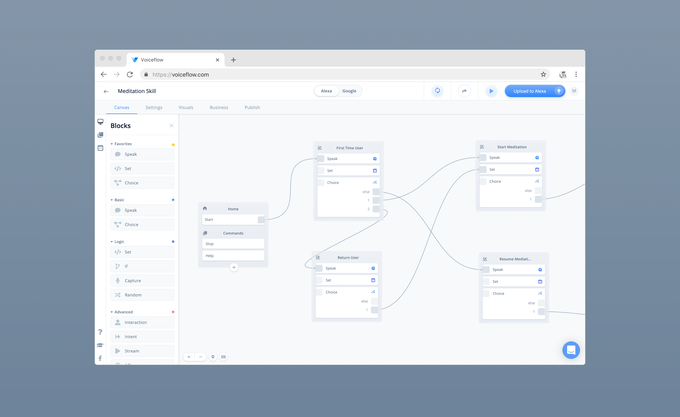Switch to the Publish tab
This screenshot has height=417, width=680.
(x=252, y=107)
